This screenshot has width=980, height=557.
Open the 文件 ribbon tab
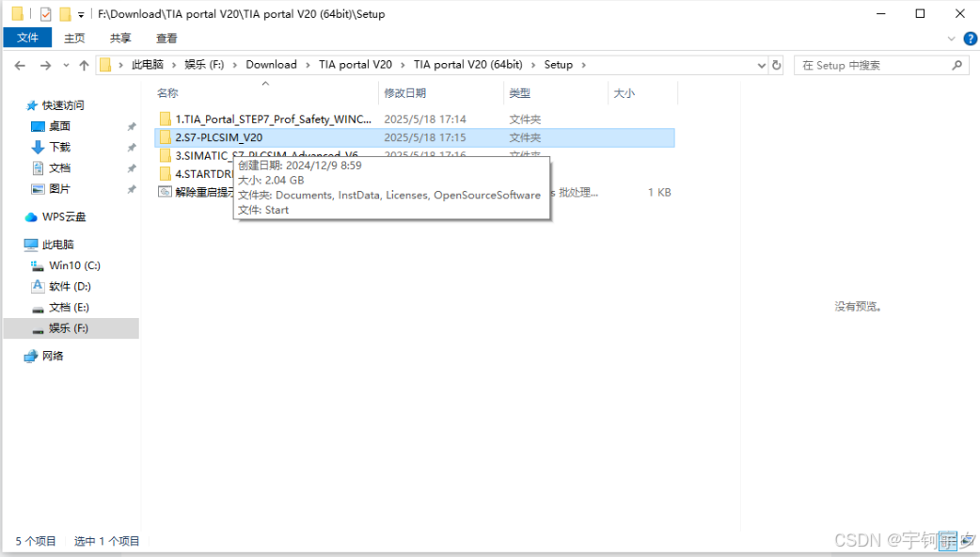click(27, 38)
